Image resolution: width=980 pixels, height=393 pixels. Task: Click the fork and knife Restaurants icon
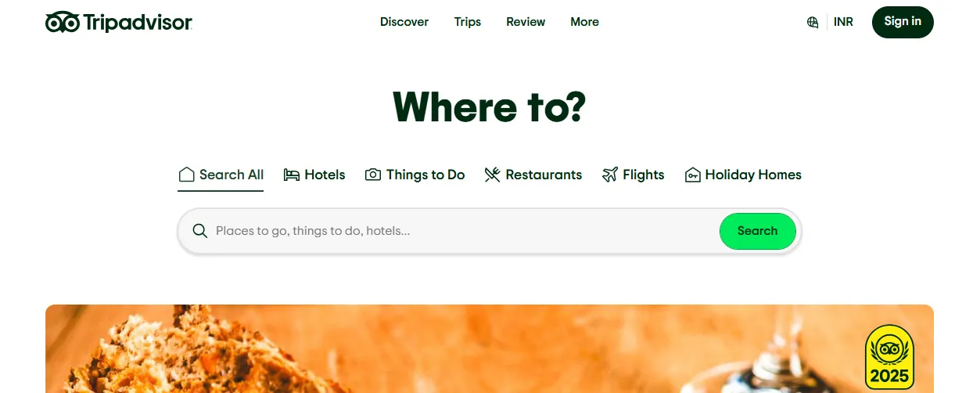coord(492,175)
